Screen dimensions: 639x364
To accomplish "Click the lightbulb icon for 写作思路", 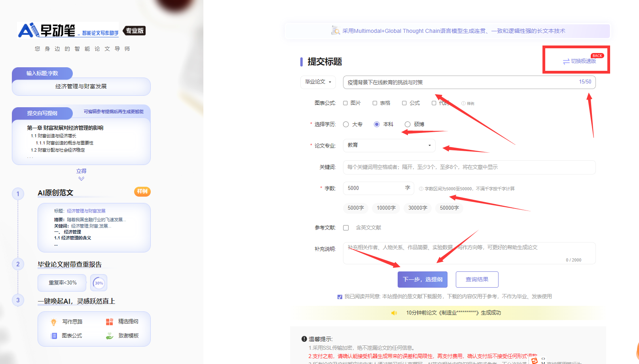I will [x=54, y=322].
